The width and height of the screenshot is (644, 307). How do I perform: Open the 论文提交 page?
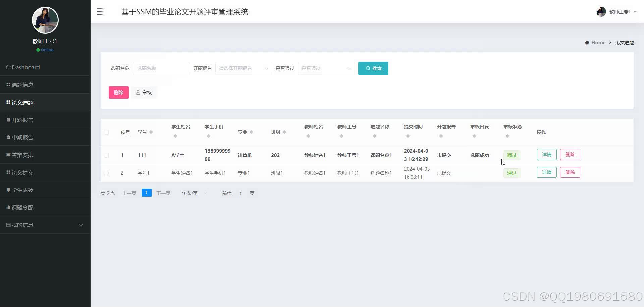pyautogui.click(x=22, y=172)
